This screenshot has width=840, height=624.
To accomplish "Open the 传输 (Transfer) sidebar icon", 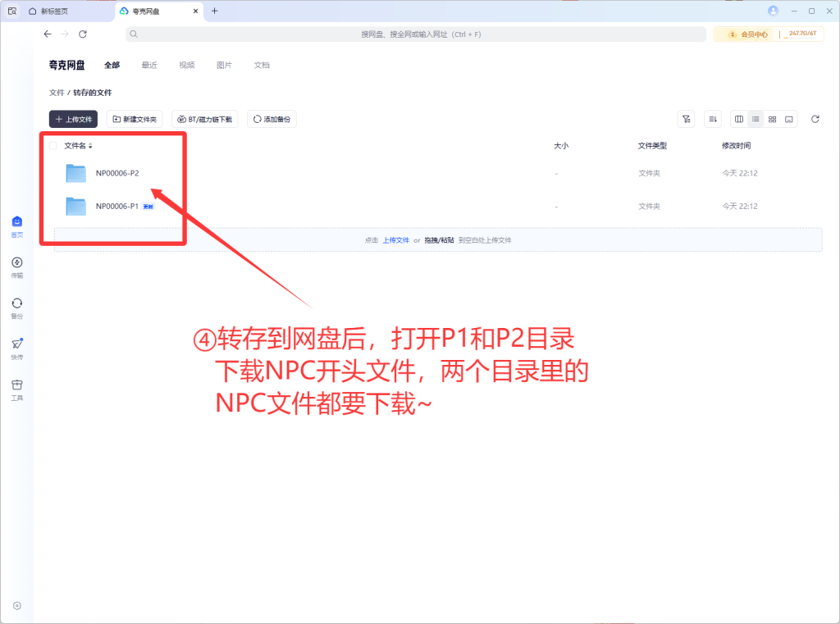I will coord(17,263).
